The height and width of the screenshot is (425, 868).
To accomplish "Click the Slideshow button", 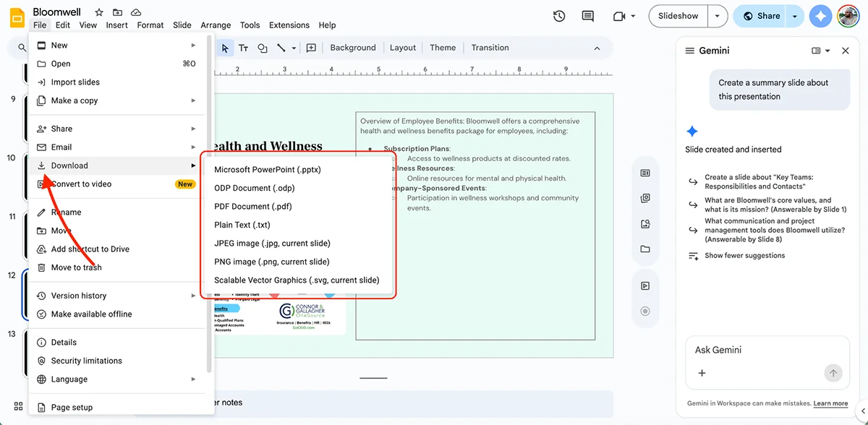I will (x=678, y=16).
